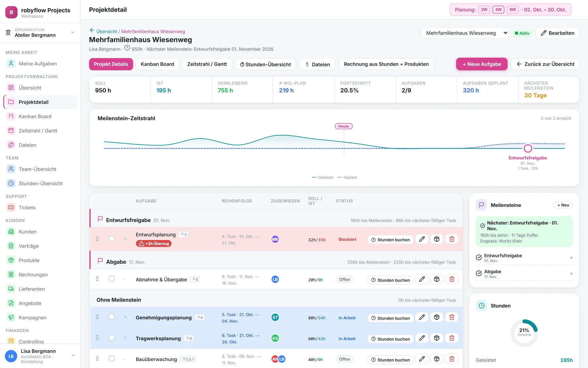The width and height of the screenshot is (588, 368).
Task: Expand the Atelier Bergmann organisation selector
Action: coord(40,32)
